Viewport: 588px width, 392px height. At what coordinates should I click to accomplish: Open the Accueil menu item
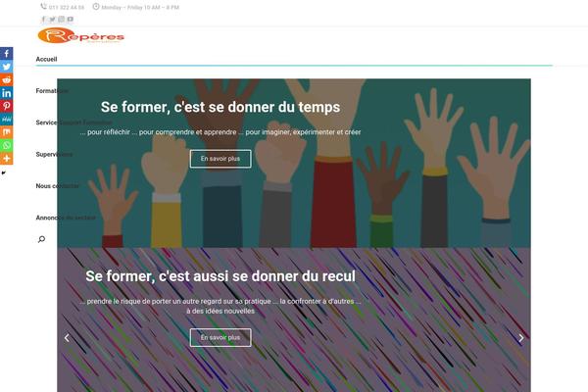pyautogui.click(x=46, y=59)
